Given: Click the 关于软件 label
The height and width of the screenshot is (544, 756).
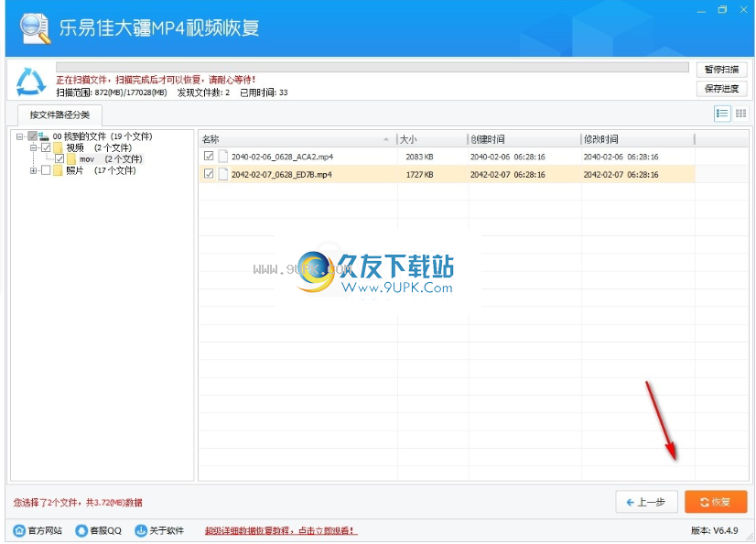Looking at the screenshot, I should click(x=167, y=530).
